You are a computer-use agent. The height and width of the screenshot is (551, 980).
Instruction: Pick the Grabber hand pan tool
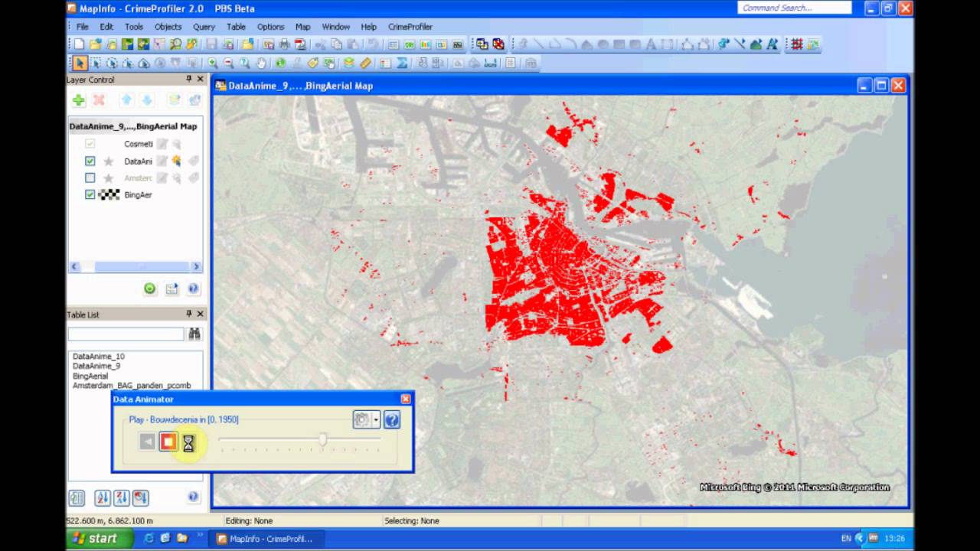tap(261, 63)
